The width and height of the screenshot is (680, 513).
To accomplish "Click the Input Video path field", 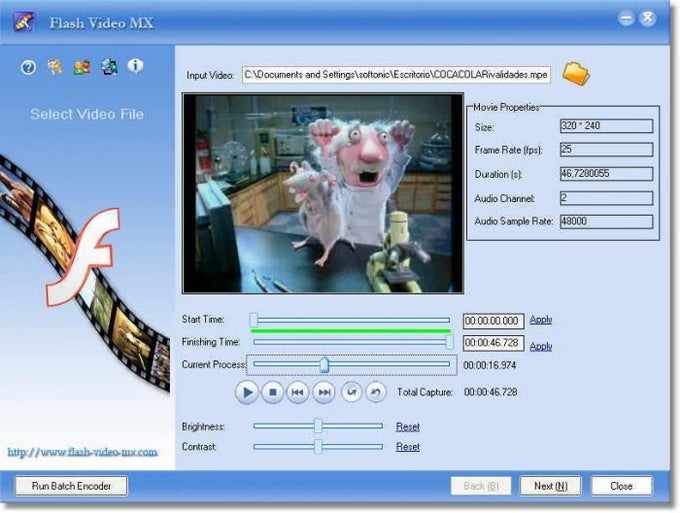I will (x=396, y=75).
